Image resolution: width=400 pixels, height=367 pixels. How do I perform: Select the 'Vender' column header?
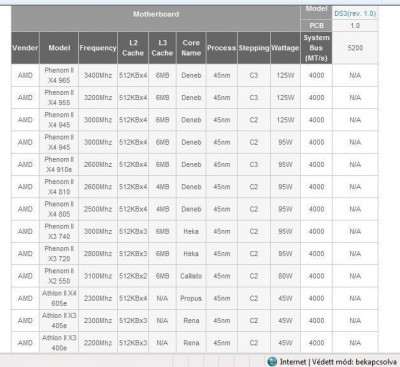[25, 48]
